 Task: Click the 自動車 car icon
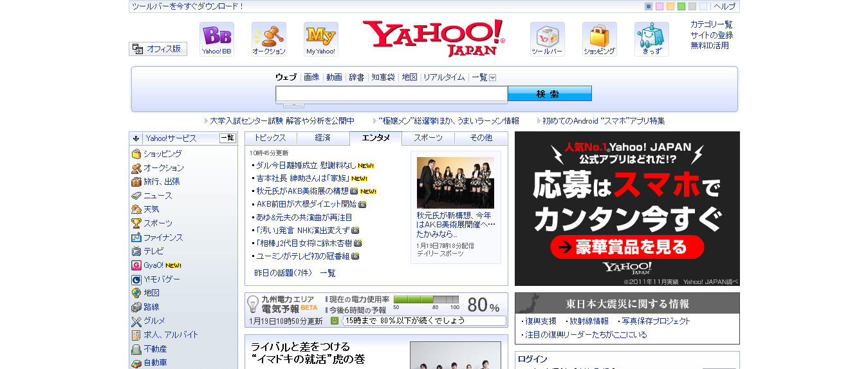click(136, 363)
